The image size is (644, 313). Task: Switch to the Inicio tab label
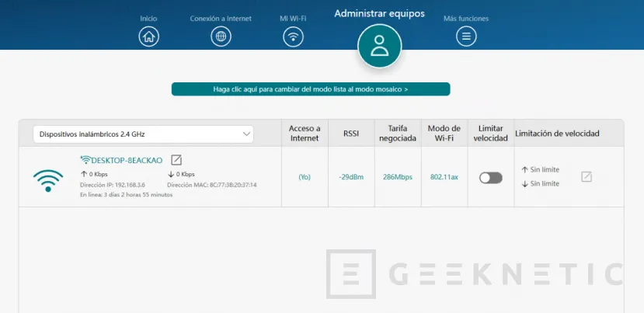[x=148, y=18]
